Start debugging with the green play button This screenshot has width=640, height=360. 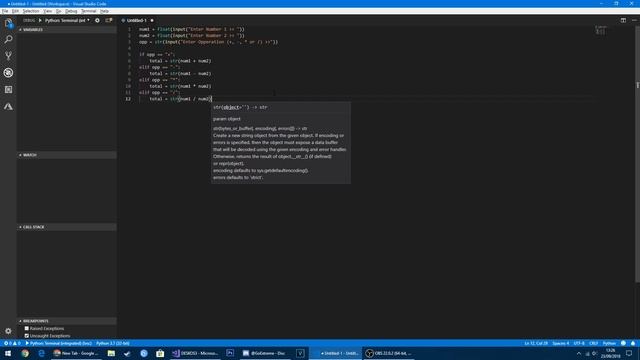click(x=40, y=20)
